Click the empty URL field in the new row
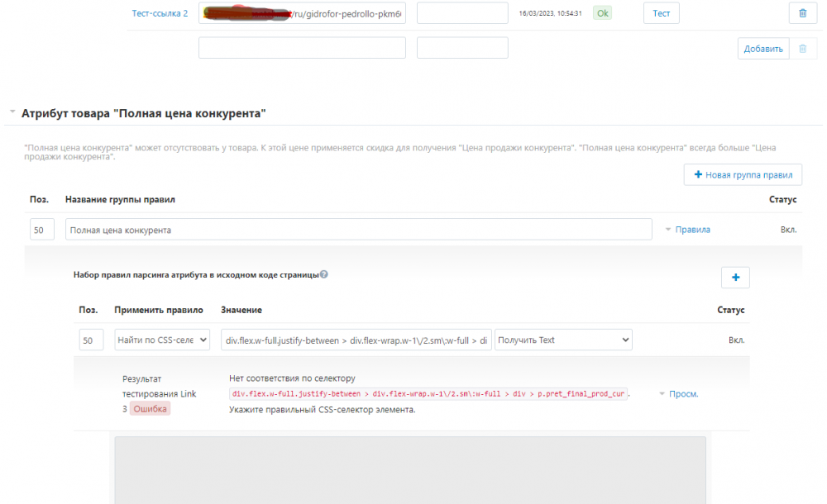This screenshot has width=827, height=504. pos(302,49)
